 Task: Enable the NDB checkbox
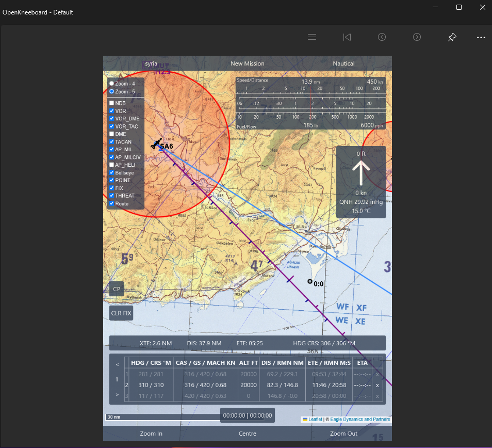coord(111,103)
